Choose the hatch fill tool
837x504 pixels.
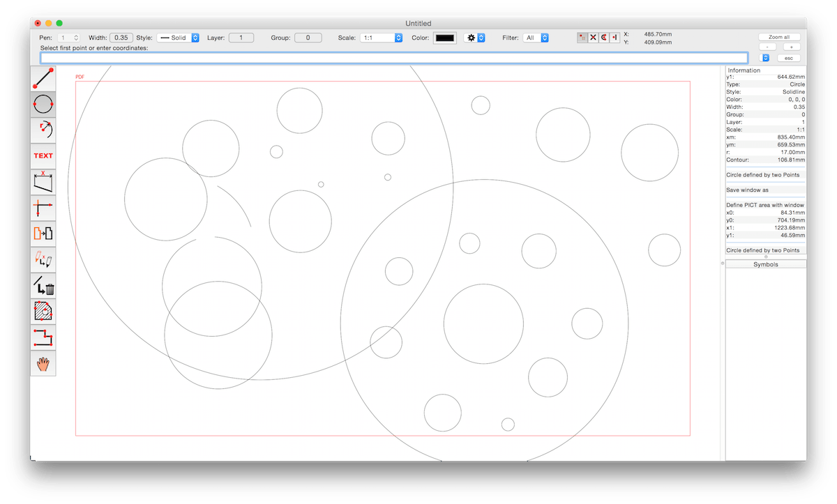[43, 311]
